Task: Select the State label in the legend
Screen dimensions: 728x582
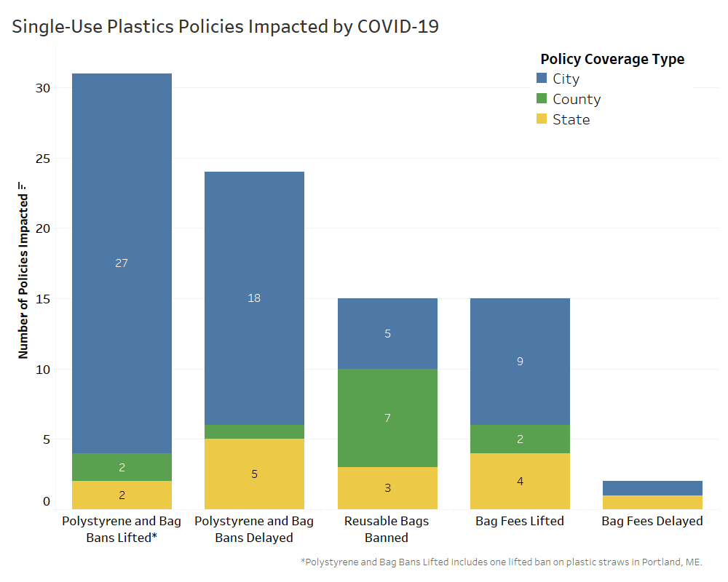Action: (571, 119)
